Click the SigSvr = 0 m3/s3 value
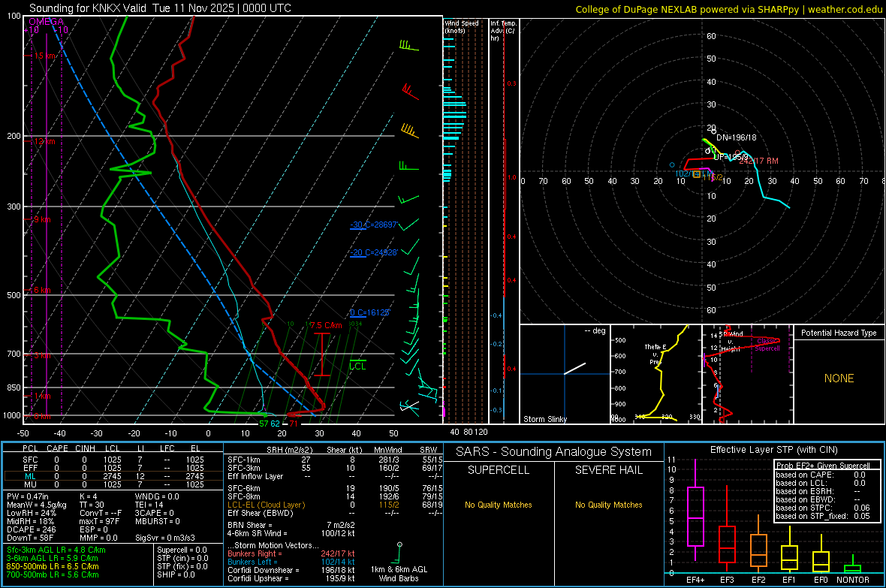This screenshot has height=588, width=886. (165, 538)
